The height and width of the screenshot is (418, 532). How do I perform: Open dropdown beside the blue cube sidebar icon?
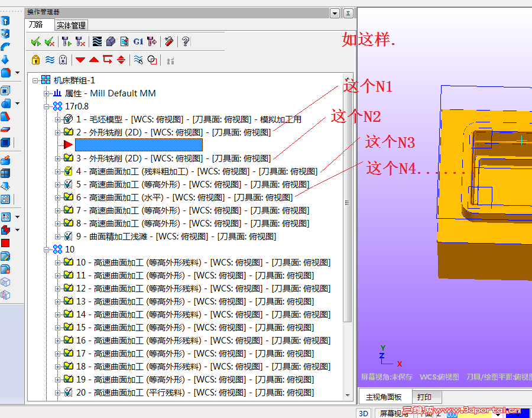pos(17,73)
